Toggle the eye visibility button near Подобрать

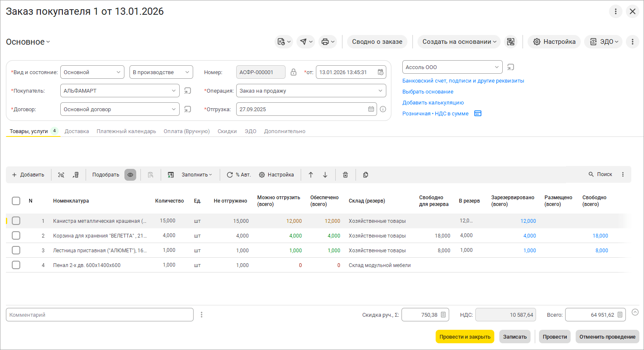(x=130, y=175)
